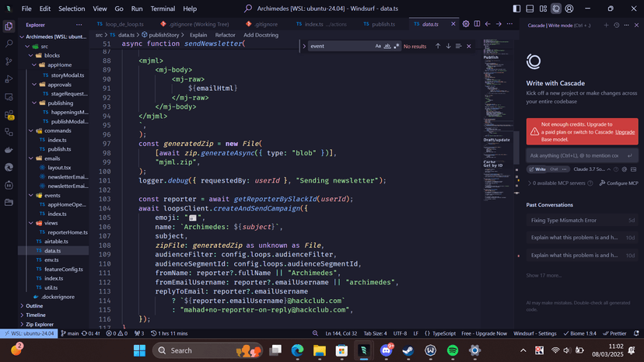Viewport: 644px width, 362px height.
Task: Toggle Match Case in find widget
Action: click(379, 47)
